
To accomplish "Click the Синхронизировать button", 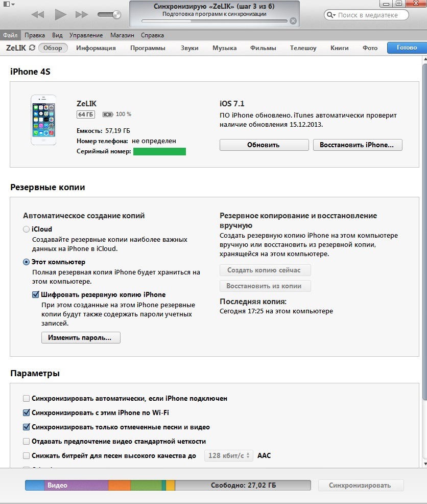I will point(361,486).
